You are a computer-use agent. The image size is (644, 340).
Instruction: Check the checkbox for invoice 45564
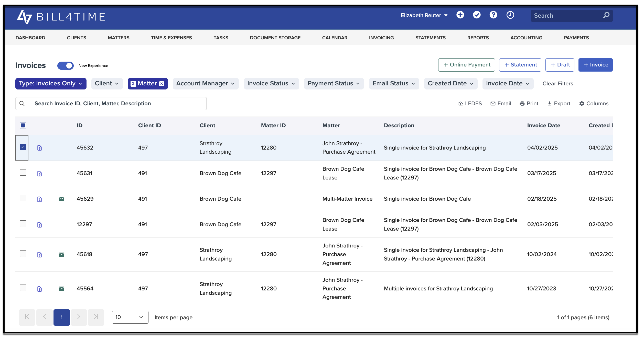pyautogui.click(x=23, y=288)
